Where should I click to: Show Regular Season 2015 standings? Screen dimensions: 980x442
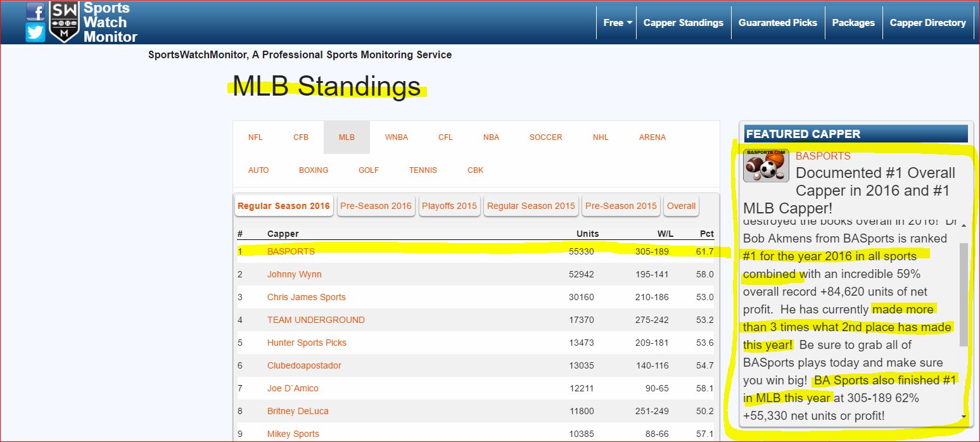531,206
